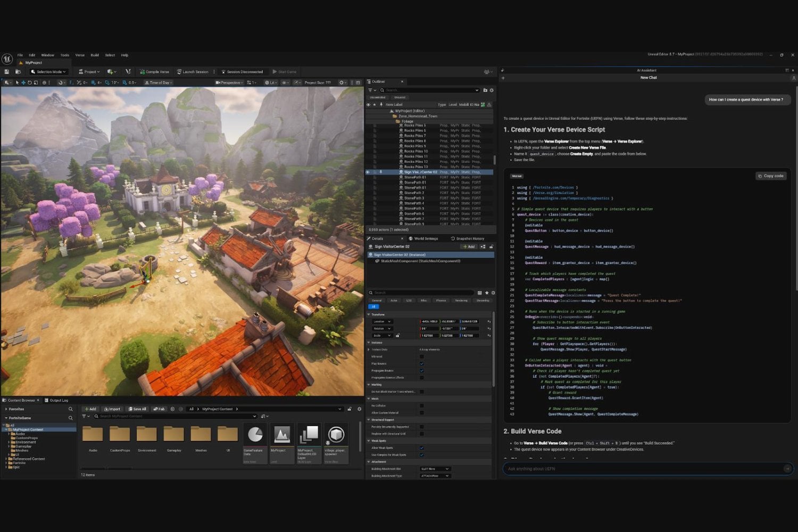The width and height of the screenshot is (798, 532).
Task: Open the Build menu
Action: (x=95, y=55)
